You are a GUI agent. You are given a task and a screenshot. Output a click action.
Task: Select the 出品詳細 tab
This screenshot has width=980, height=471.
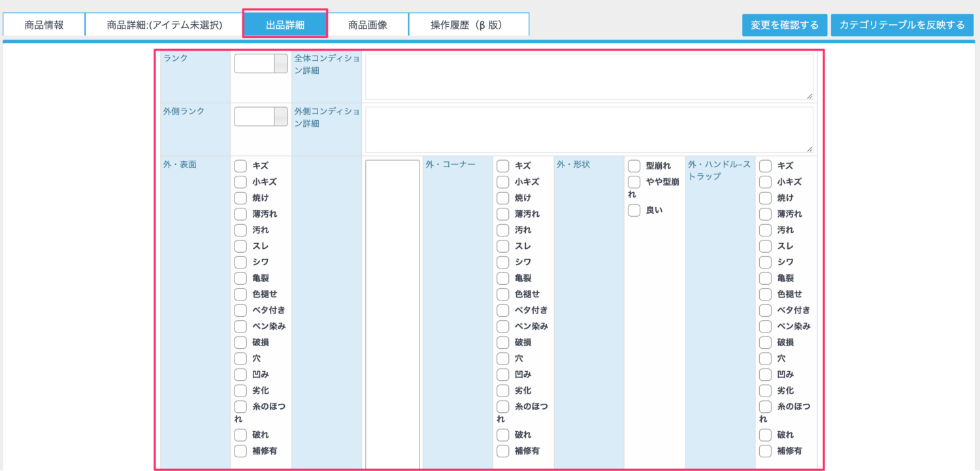tap(285, 25)
